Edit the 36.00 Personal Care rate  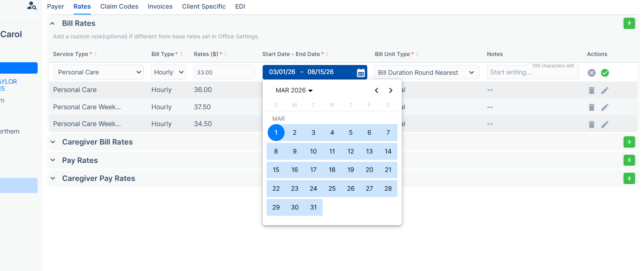[605, 90]
